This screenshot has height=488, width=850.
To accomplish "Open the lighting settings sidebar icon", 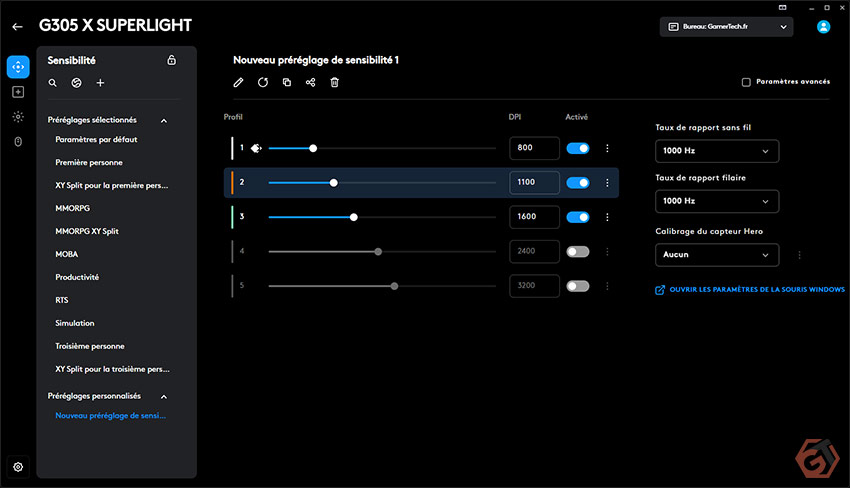I will [18, 117].
